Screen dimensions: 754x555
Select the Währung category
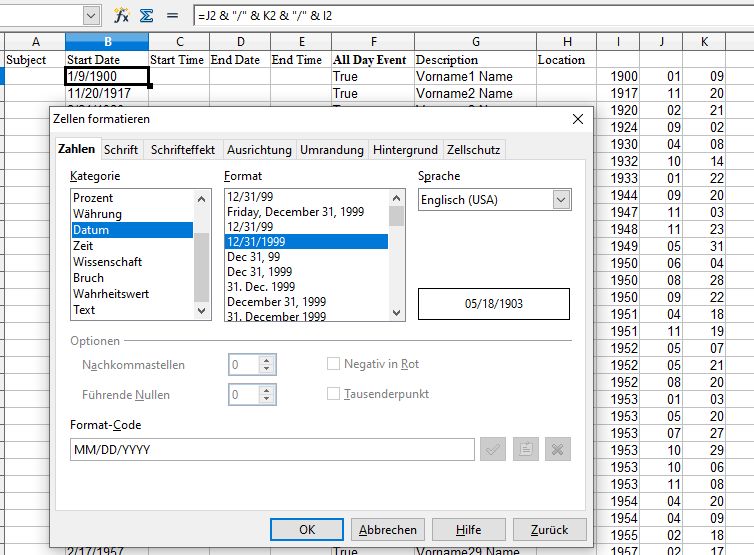pos(97,214)
